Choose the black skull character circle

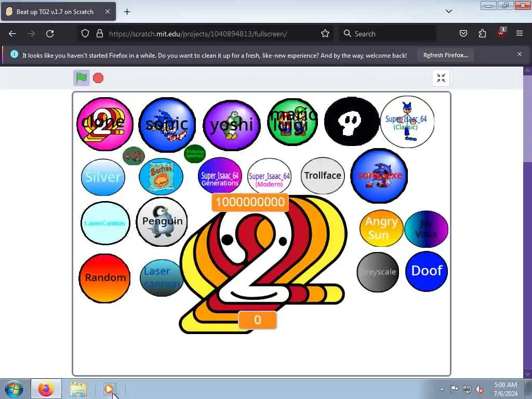tap(352, 122)
